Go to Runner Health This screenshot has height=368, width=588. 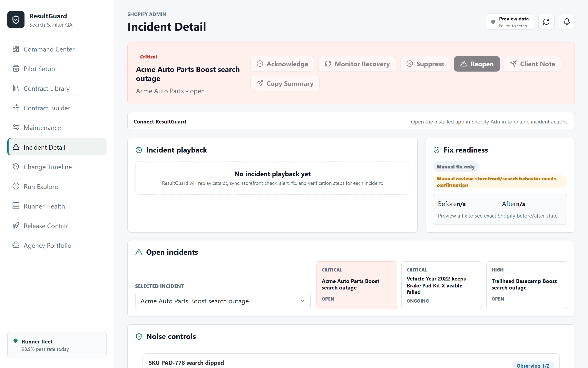click(x=57, y=206)
